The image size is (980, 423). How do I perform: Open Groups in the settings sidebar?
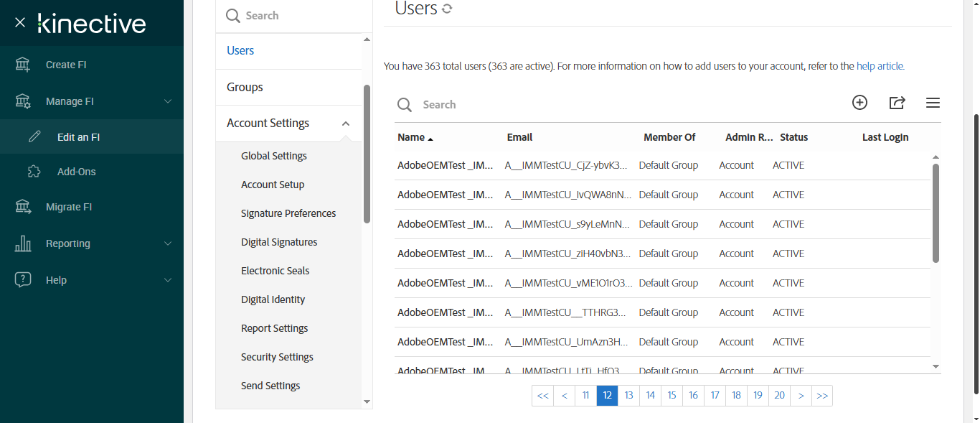245,87
